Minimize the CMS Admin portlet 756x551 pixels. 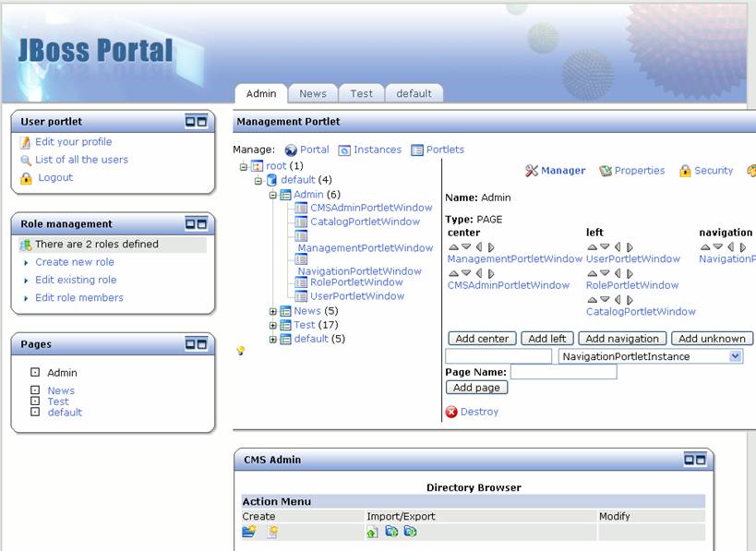pos(690,460)
